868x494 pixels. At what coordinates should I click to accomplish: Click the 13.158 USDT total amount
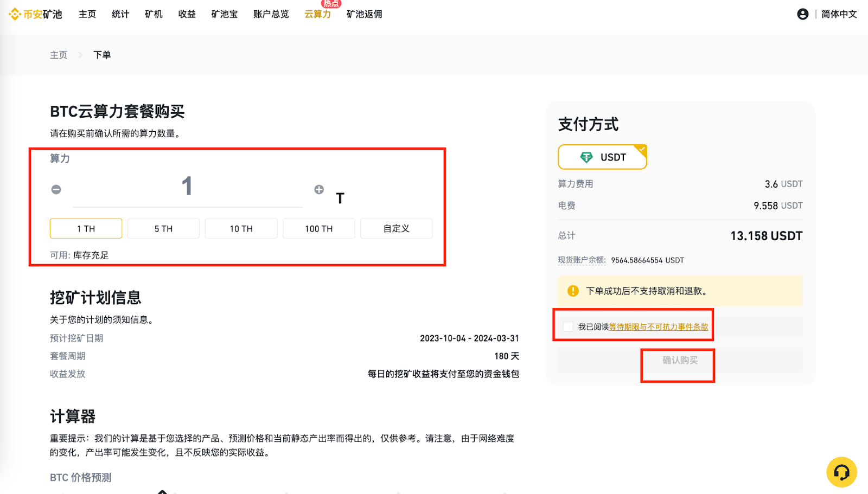[x=766, y=236]
